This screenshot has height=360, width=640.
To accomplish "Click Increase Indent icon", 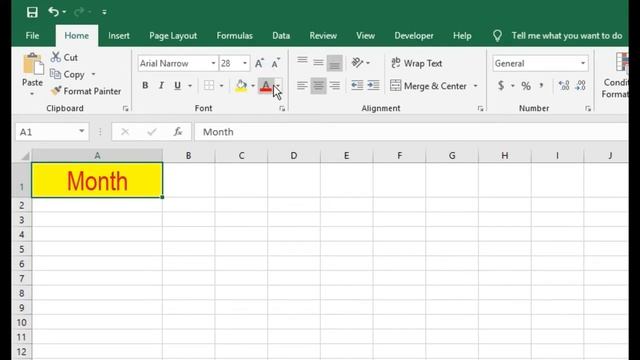I will [x=373, y=85].
